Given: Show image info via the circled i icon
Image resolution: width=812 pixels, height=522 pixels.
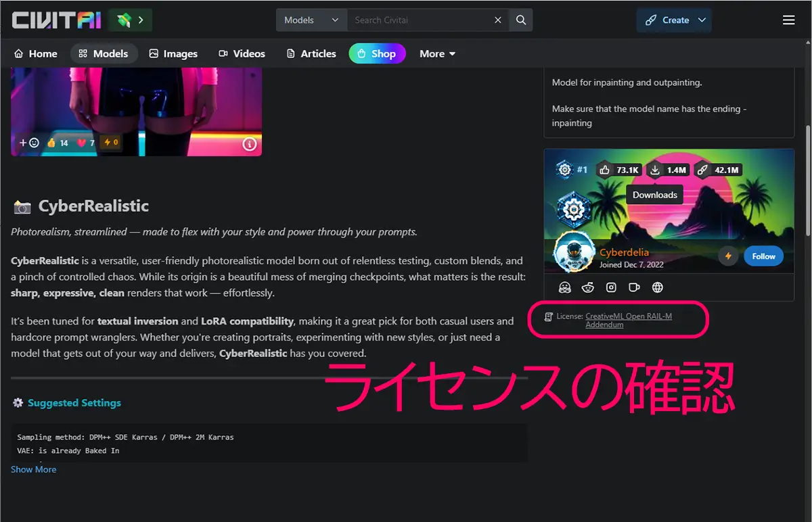Looking at the screenshot, I should (x=250, y=143).
